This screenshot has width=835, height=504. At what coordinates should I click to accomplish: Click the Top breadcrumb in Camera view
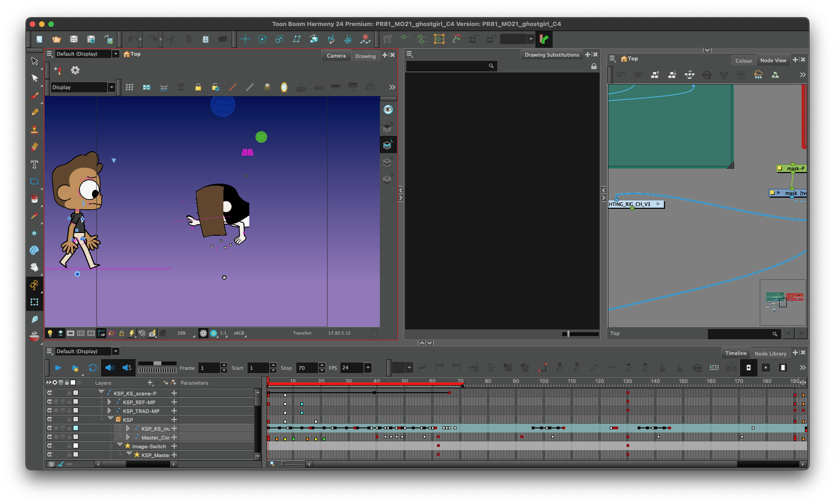coord(135,54)
